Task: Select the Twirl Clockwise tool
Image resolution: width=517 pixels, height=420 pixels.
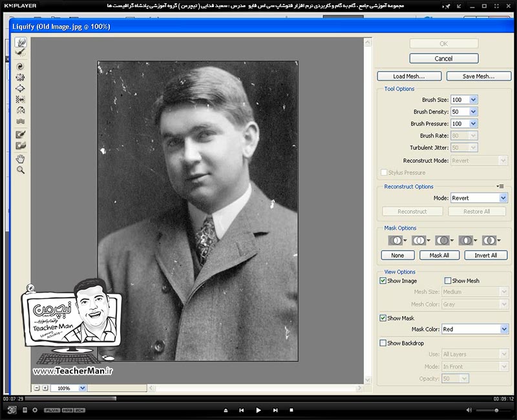Action: (x=21, y=67)
